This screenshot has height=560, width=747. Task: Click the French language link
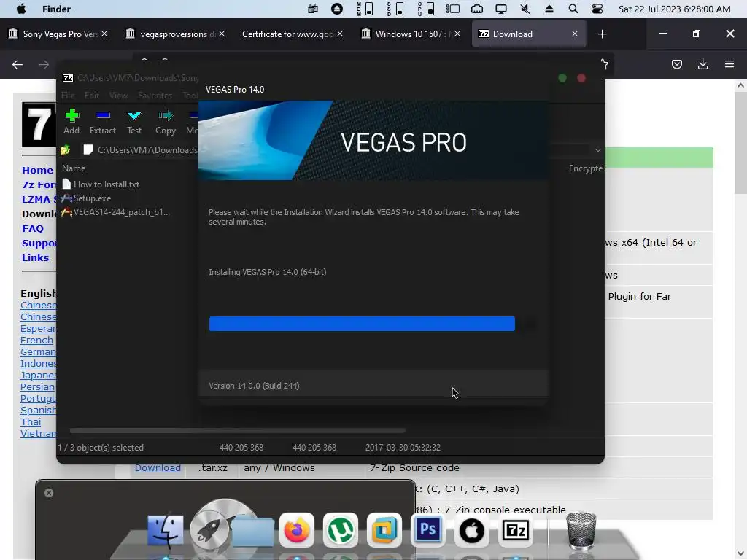tap(36, 340)
